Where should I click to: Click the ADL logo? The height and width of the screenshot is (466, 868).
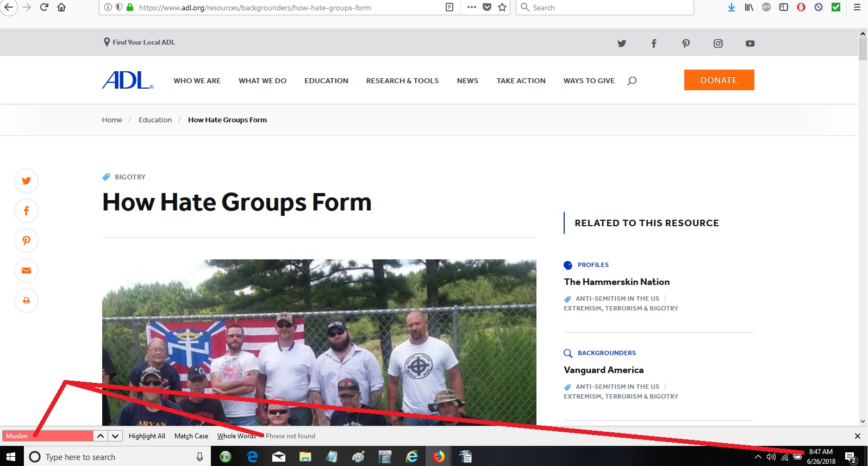pos(128,80)
